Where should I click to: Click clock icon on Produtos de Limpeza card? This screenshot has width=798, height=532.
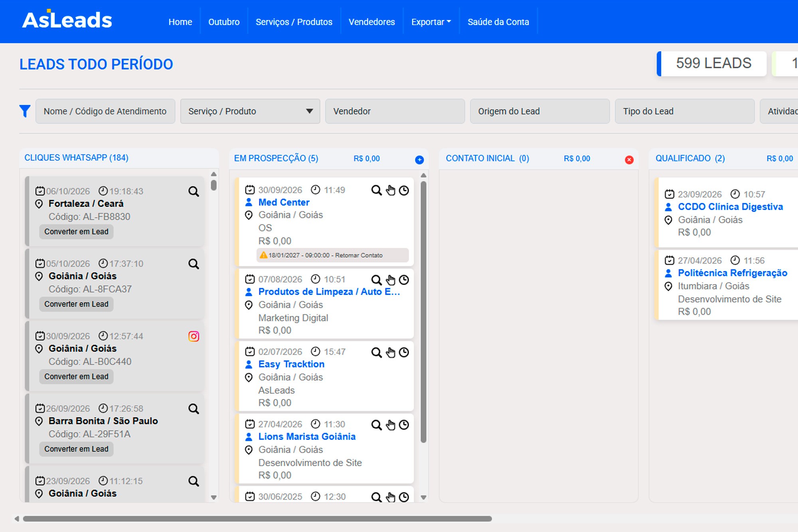404,280
